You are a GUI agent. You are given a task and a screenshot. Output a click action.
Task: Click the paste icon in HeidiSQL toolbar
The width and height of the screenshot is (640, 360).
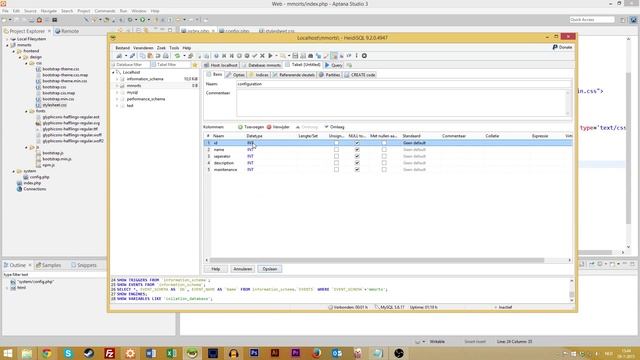point(150,56)
